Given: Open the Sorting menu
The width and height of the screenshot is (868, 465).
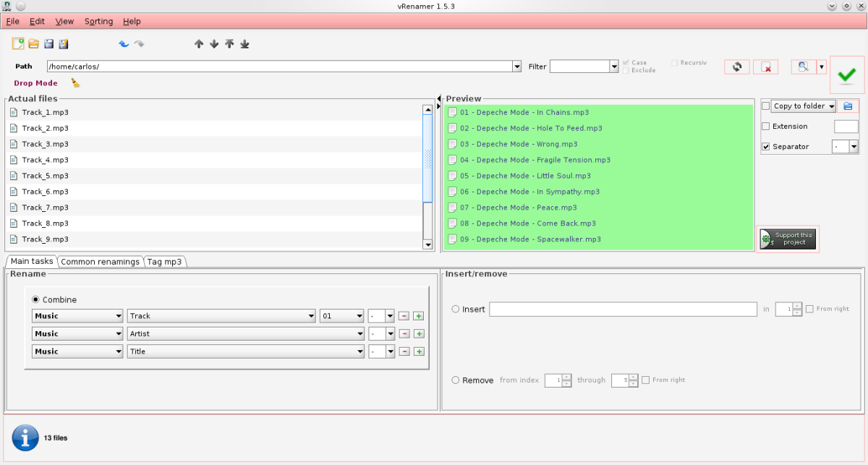Looking at the screenshot, I should tap(98, 22).
